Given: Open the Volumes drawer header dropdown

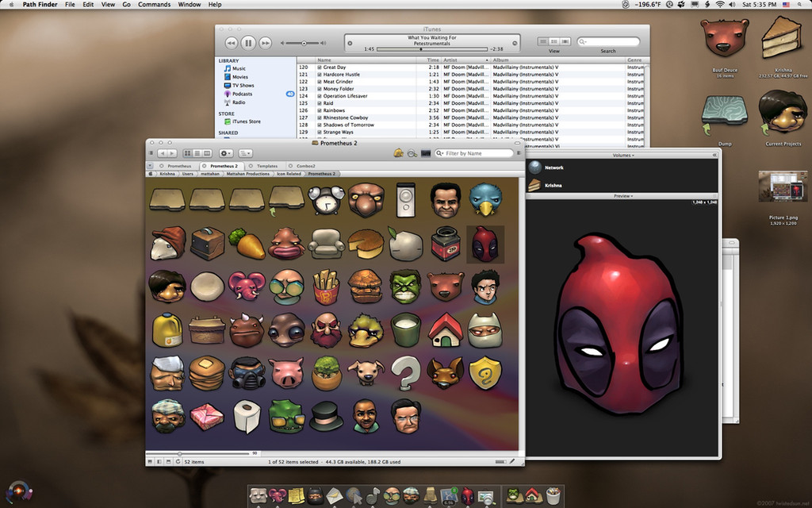Looking at the screenshot, I should [x=623, y=155].
